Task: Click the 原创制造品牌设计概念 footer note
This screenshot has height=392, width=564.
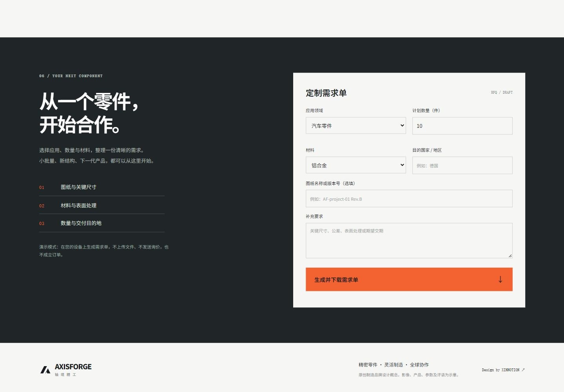Action: point(409,375)
